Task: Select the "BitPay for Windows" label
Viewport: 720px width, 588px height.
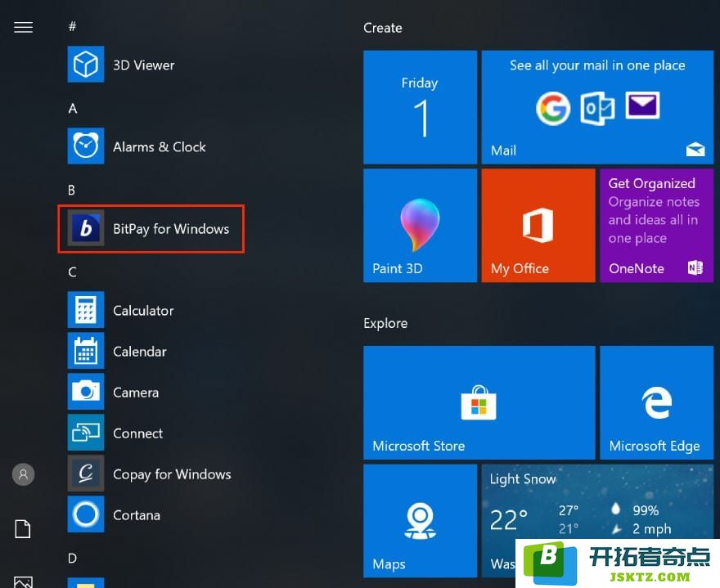Action: tap(171, 229)
